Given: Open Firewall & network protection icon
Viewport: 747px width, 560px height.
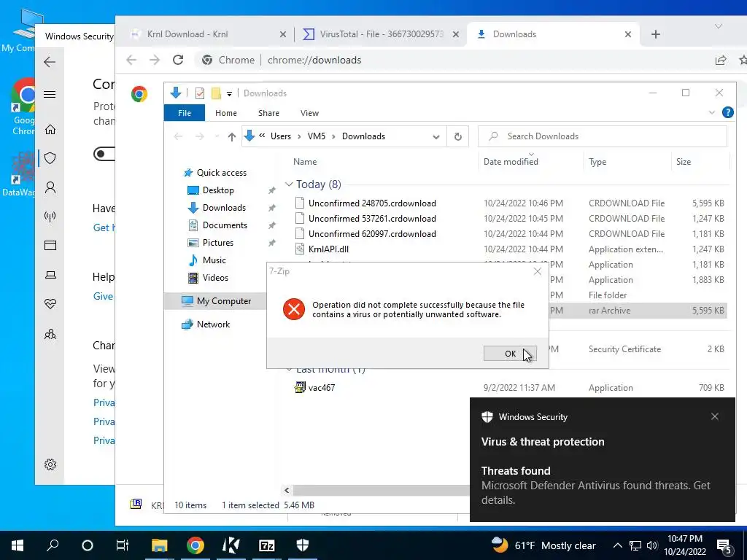Looking at the screenshot, I should click(50, 217).
